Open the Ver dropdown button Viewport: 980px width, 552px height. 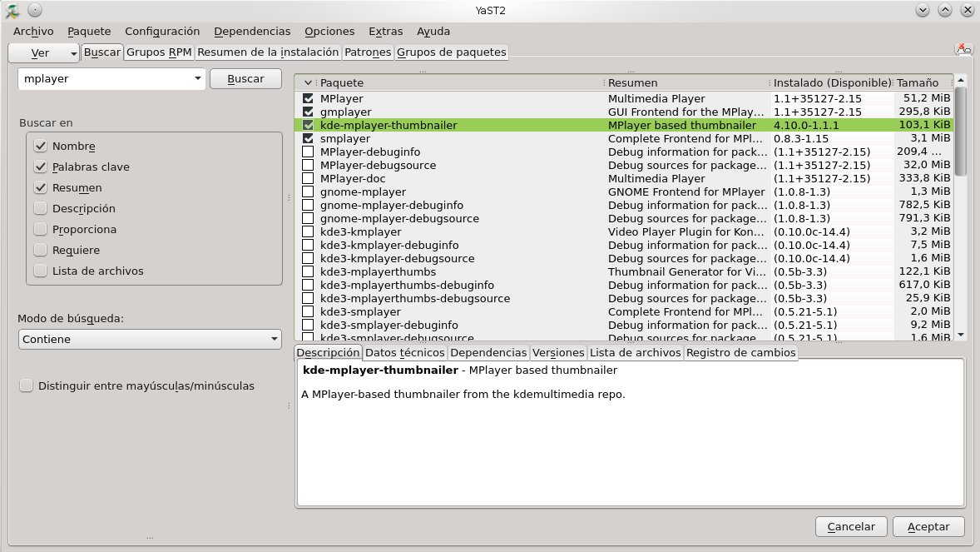click(x=44, y=53)
